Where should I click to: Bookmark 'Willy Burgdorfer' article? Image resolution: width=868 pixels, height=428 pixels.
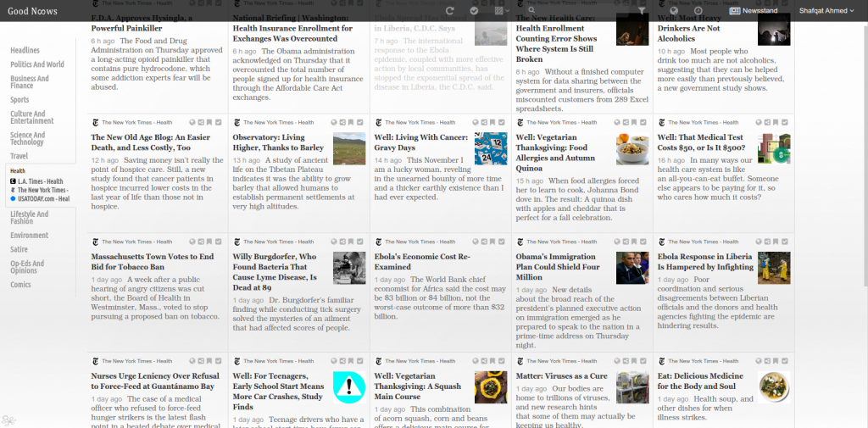tap(351, 242)
